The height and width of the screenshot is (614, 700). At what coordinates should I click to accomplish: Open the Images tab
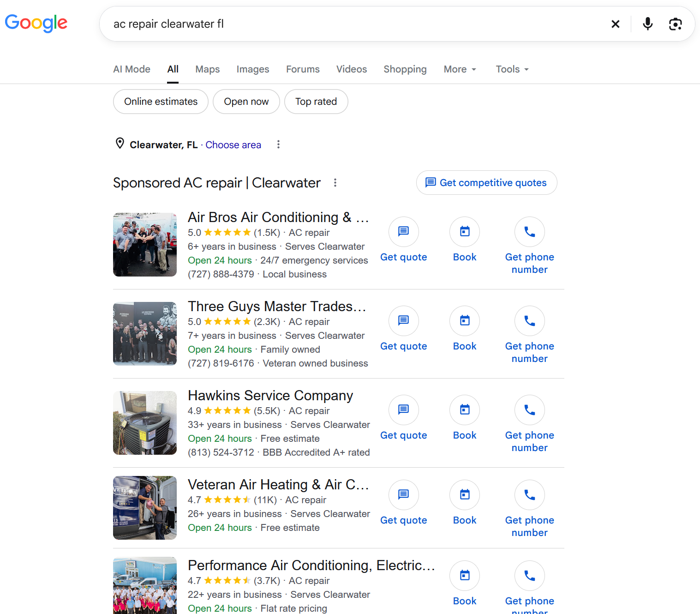tap(252, 69)
